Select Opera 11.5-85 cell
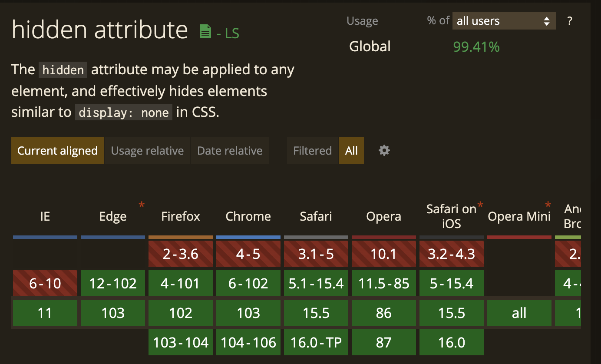Image resolution: width=601 pixels, height=364 pixels. 384,283
